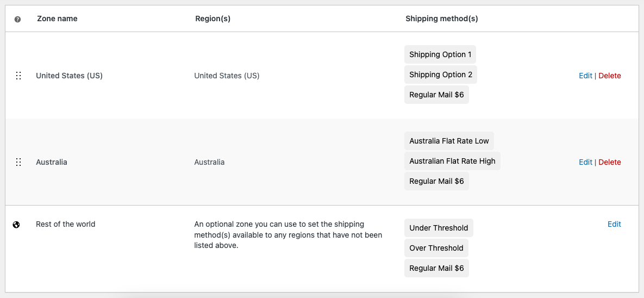Open the Rest of the world zone name

click(65, 224)
